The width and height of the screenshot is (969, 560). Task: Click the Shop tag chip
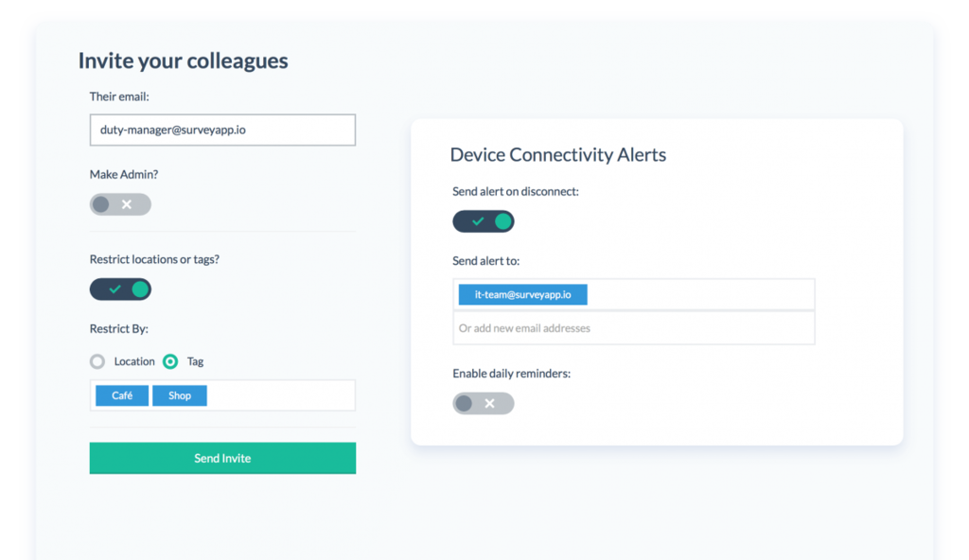[180, 395]
